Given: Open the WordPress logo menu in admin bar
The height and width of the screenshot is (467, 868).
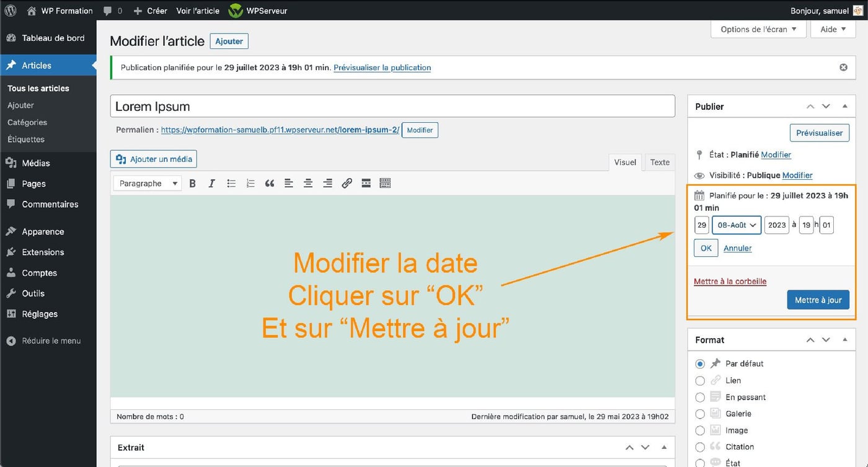Looking at the screenshot, I should [x=10, y=10].
